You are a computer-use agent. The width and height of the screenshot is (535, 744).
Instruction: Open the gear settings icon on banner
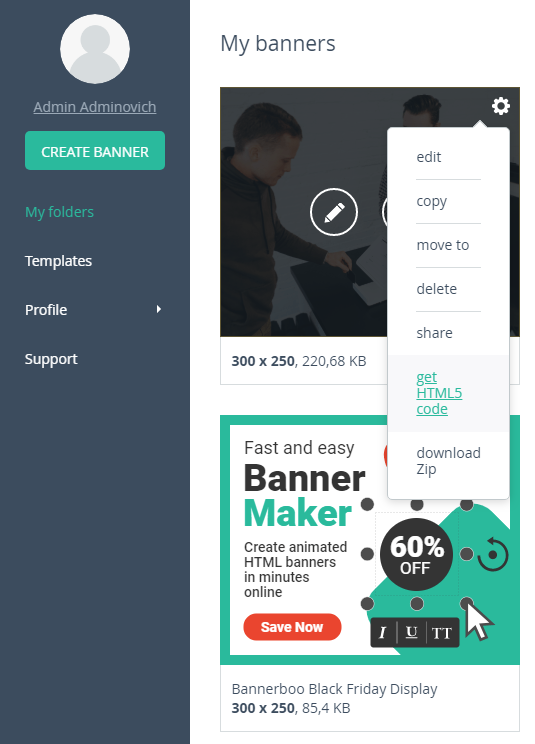pos(500,106)
